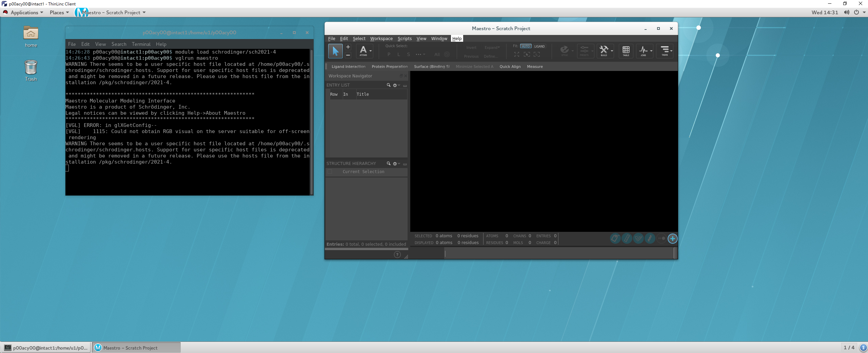The width and height of the screenshot is (868, 353).
Task: Open Maestro's Workspace menu
Action: point(381,39)
